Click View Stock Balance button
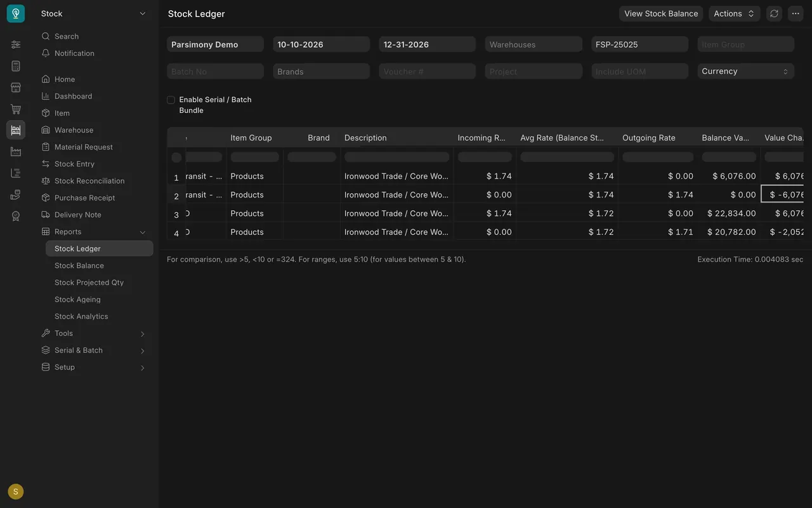Viewport: 812px width, 508px height. pos(661,13)
